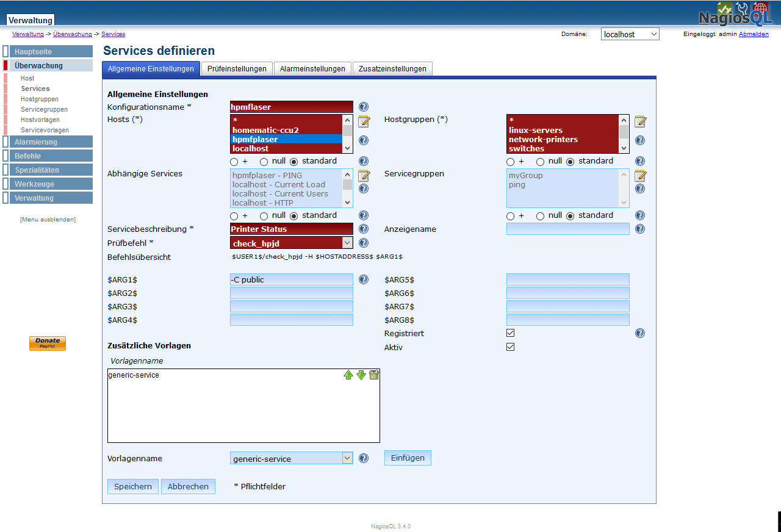Open the Hostgruppen edit icon
The width and height of the screenshot is (781, 532).
[640, 121]
